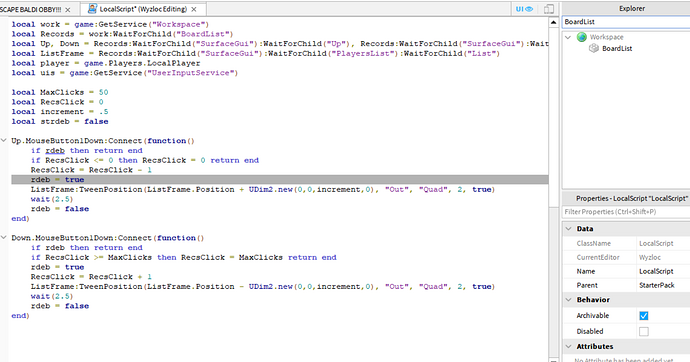The height and width of the screenshot is (362, 690).
Task: Click the 'local MaxClicks = 50' line
Action: (60, 92)
